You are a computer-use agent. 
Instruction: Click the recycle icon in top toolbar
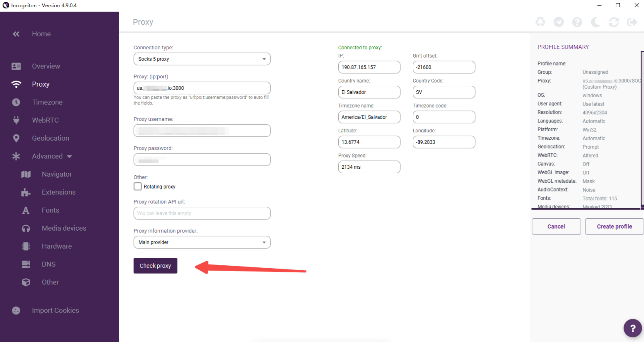coord(540,22)
